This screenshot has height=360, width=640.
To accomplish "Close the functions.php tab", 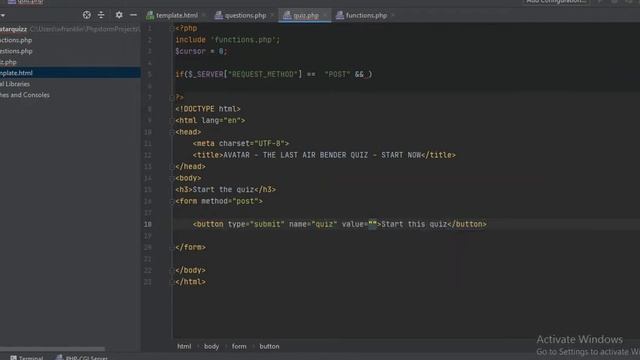I will 393,16.
